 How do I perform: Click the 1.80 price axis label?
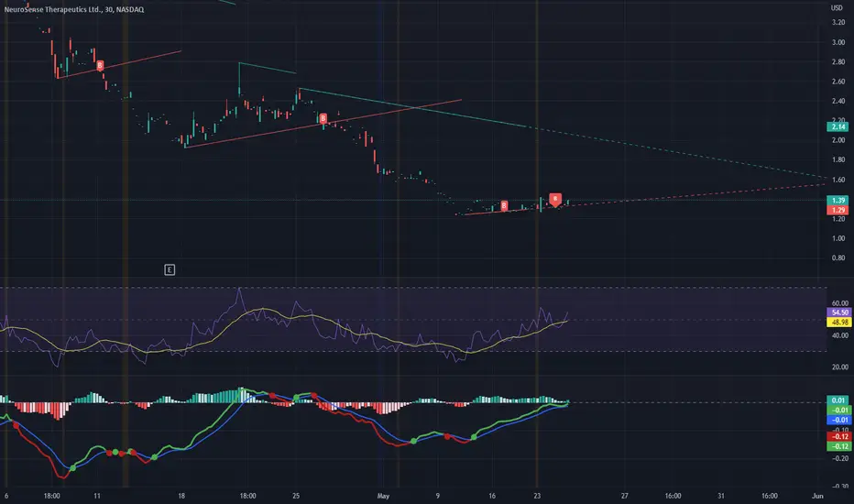(838, 159)
